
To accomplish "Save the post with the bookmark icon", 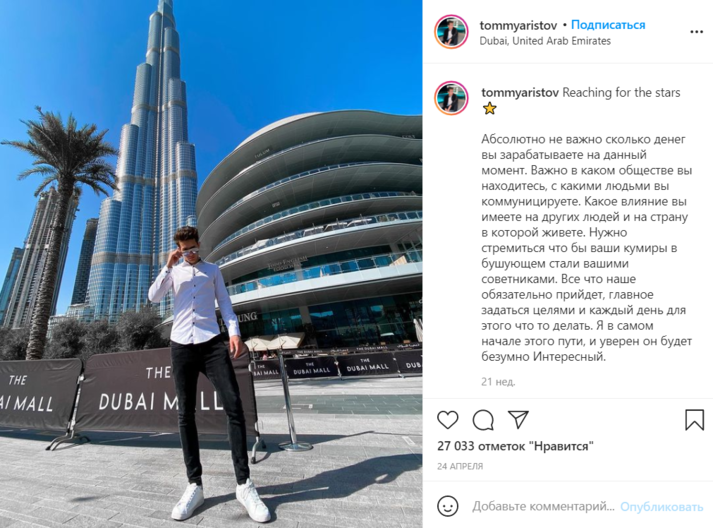I will 694,419.
